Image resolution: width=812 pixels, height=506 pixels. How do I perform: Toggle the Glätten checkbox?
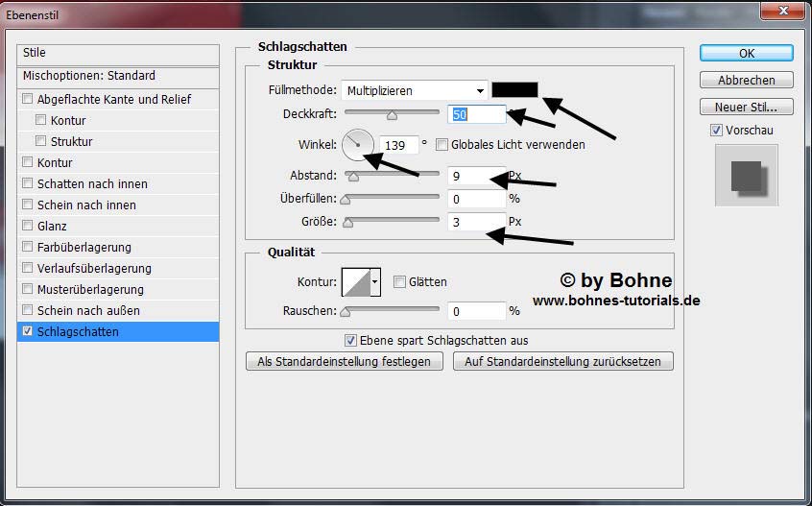[x=400, y=281]
